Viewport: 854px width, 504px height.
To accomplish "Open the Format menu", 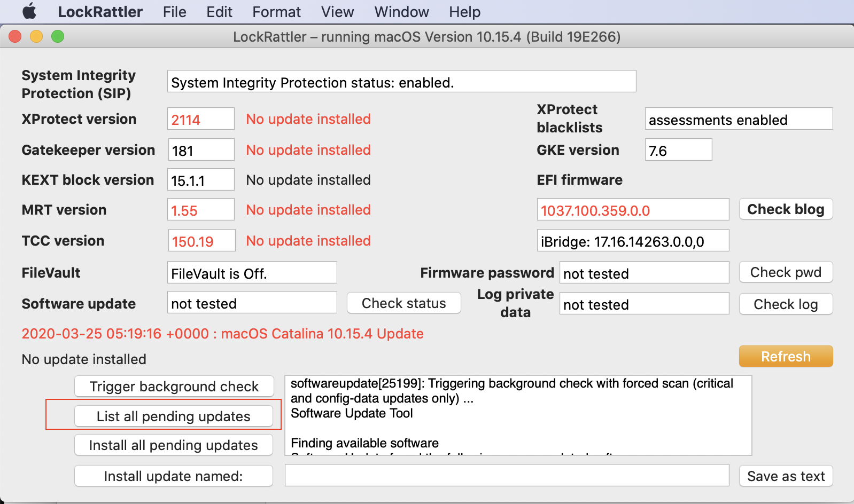I will [x=276, y=12].
